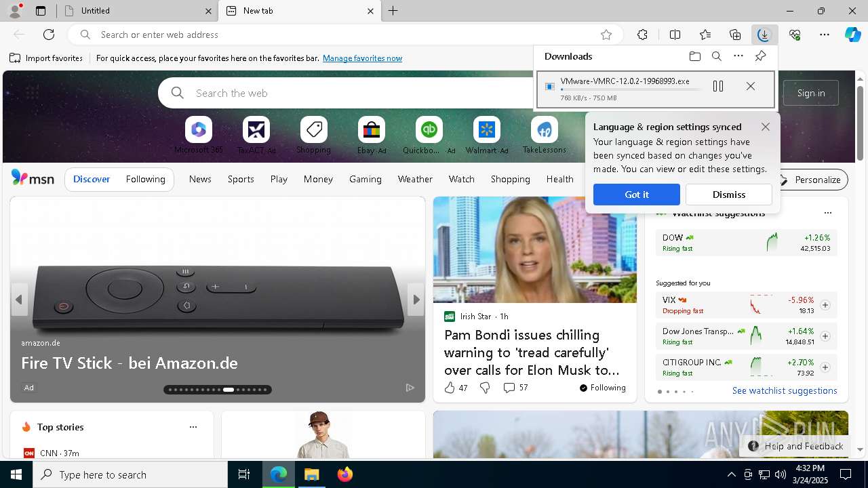Open the Shopping shortcut tile
The height and width of the screenshot is (488, 868).
point(313,136)
